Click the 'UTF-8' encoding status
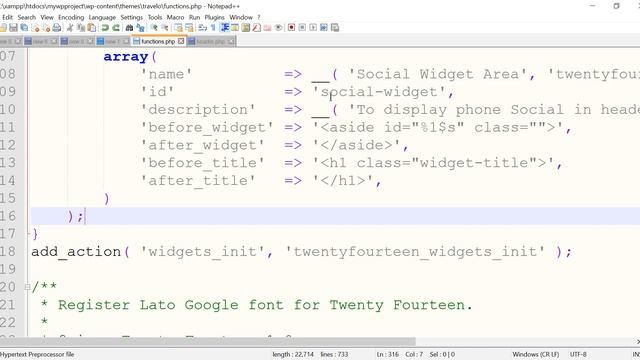 (578, 354)
